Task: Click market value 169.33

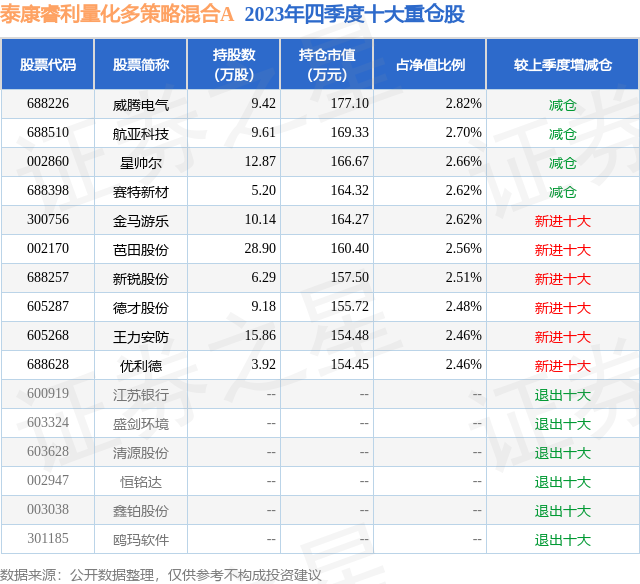Action: 350,133
